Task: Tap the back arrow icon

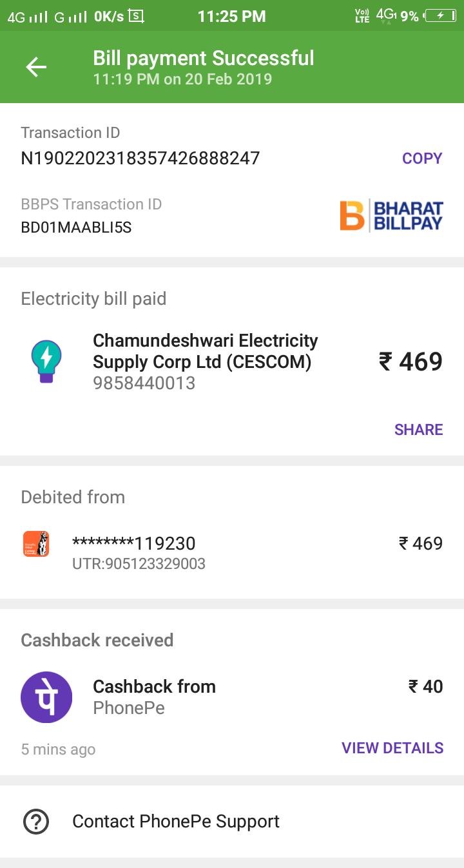Action: [x=36, y=67]
